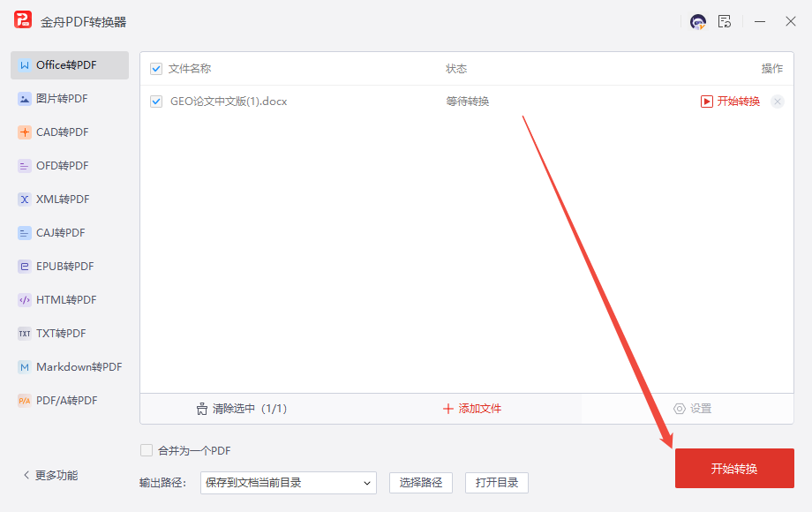The image size is (812, 512).
Task: Click the 设置 gear icon
Action: pyautogui.click(x=679, y=409)
